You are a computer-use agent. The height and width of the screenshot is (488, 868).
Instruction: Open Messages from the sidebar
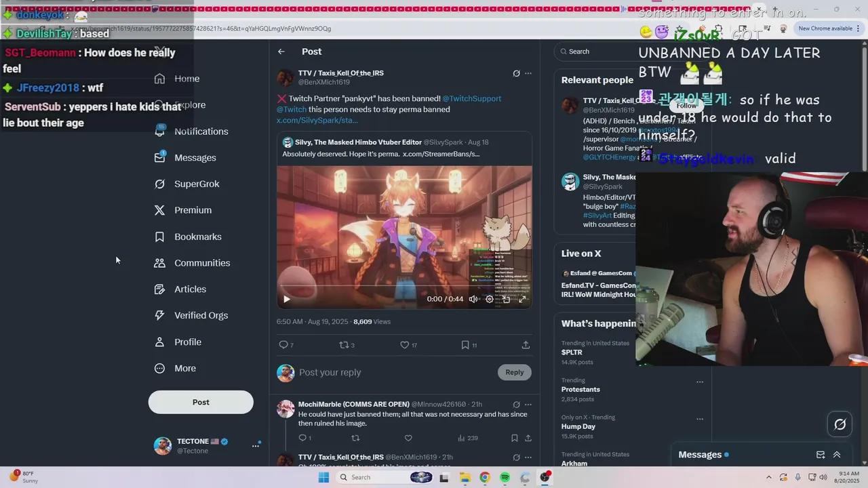(x=185, y=158)
